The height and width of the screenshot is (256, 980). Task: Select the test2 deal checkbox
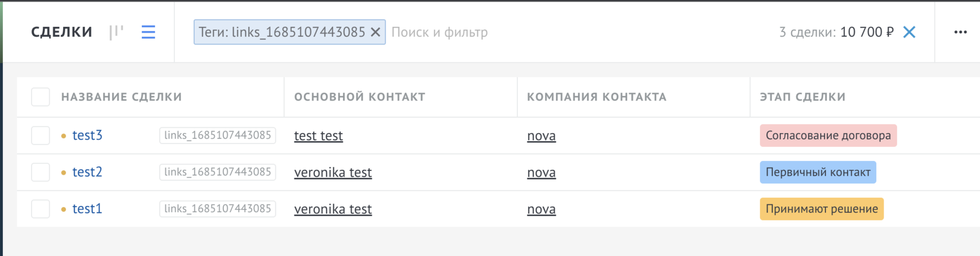click(x=40, y=172)
